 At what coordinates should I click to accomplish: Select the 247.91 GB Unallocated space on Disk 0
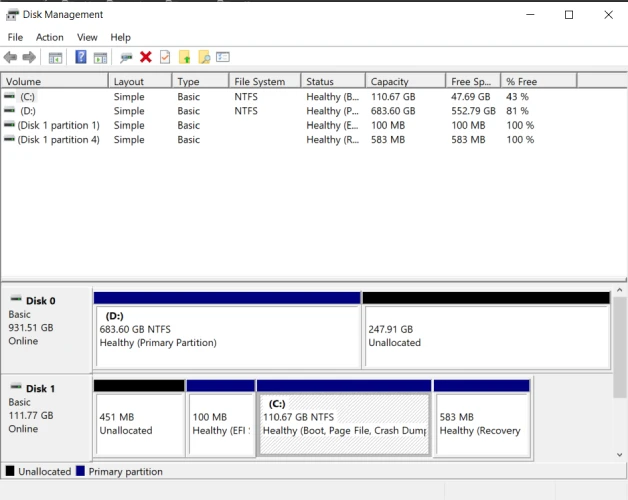485,336
